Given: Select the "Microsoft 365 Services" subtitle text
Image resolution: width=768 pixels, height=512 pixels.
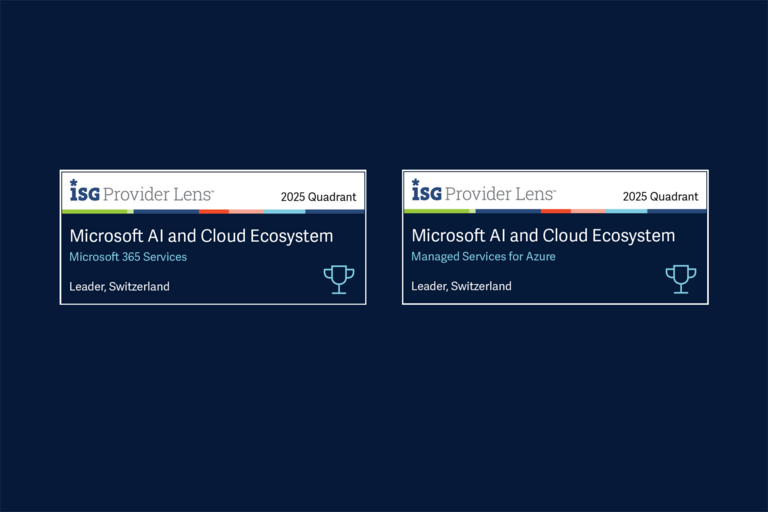Looking at the screenshot, I should [127, 257].
